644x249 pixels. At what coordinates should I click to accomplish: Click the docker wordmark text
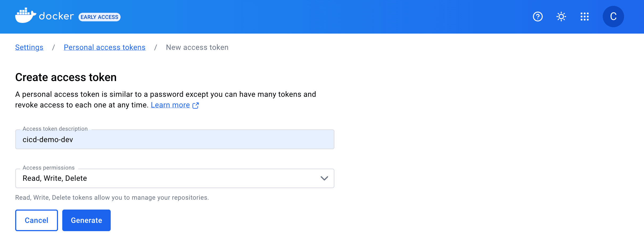tap(56, 17)
